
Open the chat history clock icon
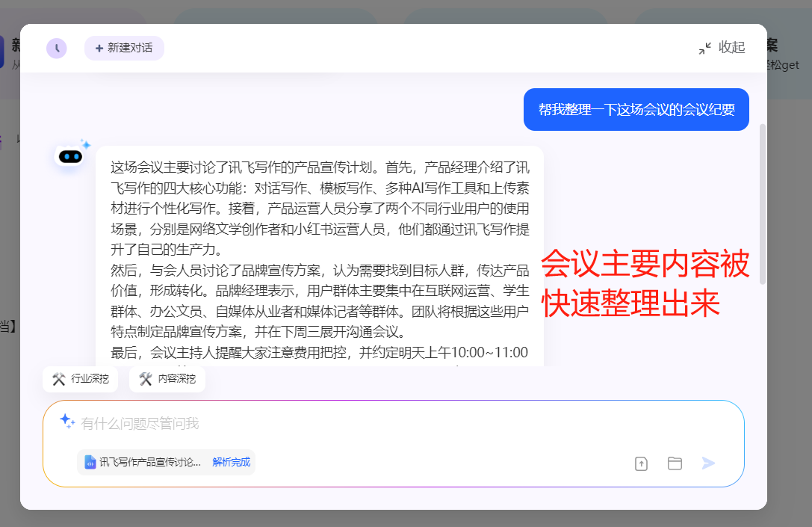pyautogui.click(x=57, y=49)
